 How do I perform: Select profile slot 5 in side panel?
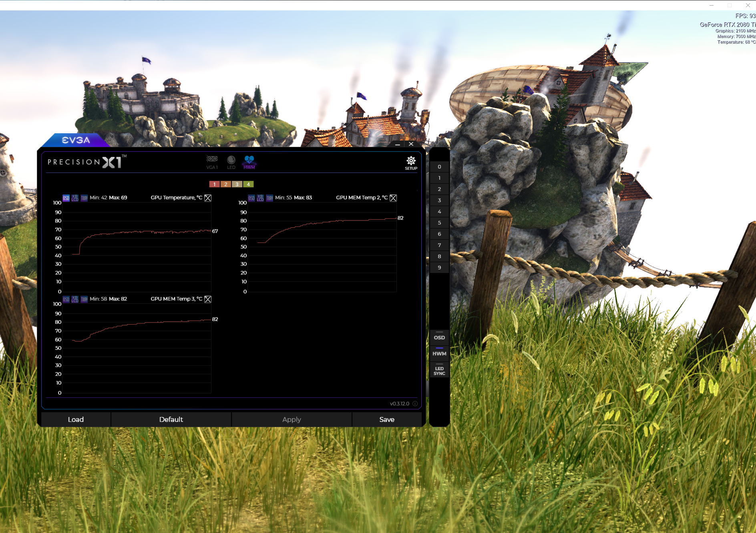click(439, 223)
